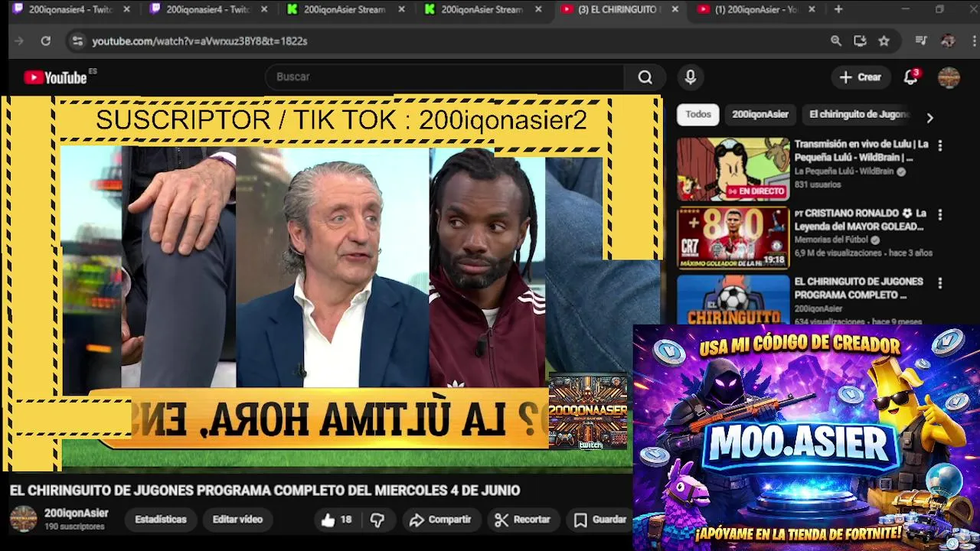Screen dimensions: 980x551
Task: Open the 200iqonAsier channel name link
Action: (x=76, y=514)
